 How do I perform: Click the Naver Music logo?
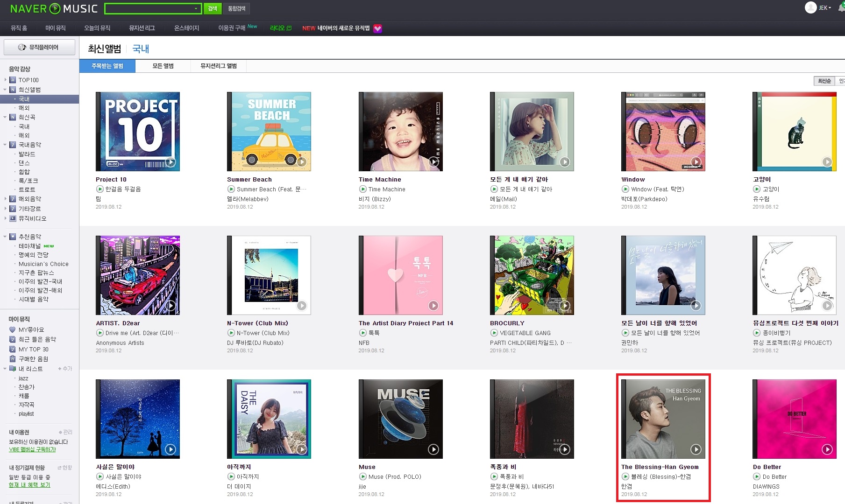(54, 8)
